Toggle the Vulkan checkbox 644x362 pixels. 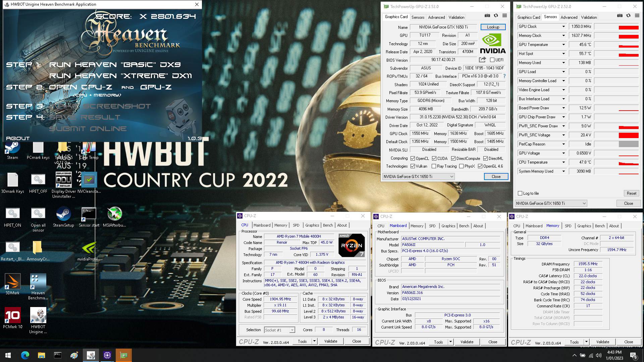coord(413,166)
